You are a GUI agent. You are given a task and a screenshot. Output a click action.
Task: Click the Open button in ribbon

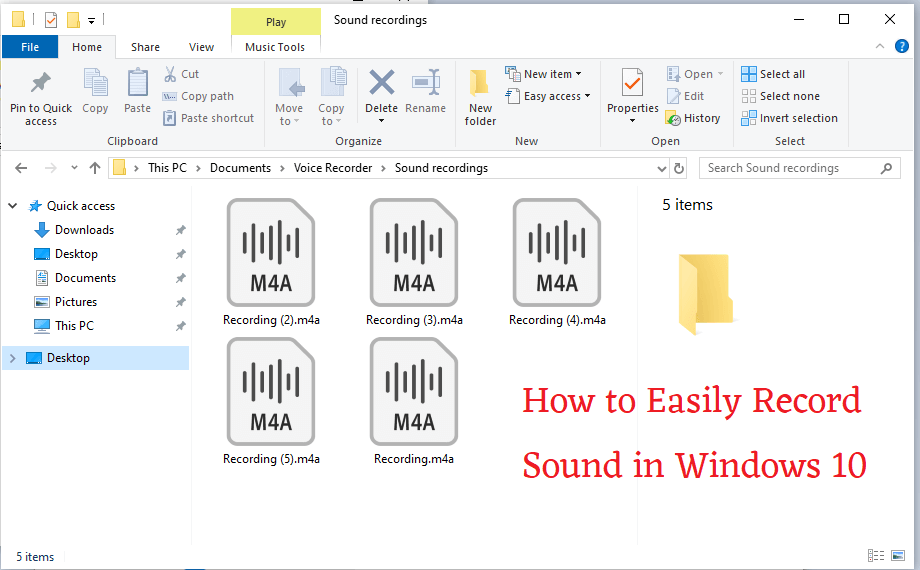[694, 74]
